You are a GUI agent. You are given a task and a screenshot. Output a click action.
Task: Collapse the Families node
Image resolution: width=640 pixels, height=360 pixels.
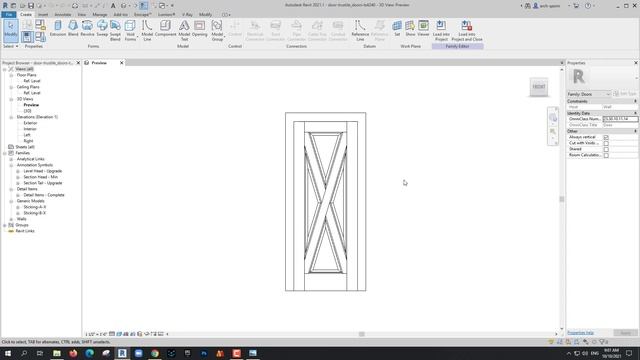tap(5, 153)
